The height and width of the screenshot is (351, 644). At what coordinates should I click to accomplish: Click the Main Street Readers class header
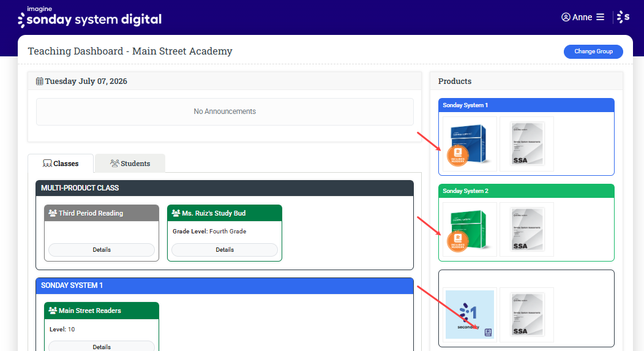tap(102, 311)
